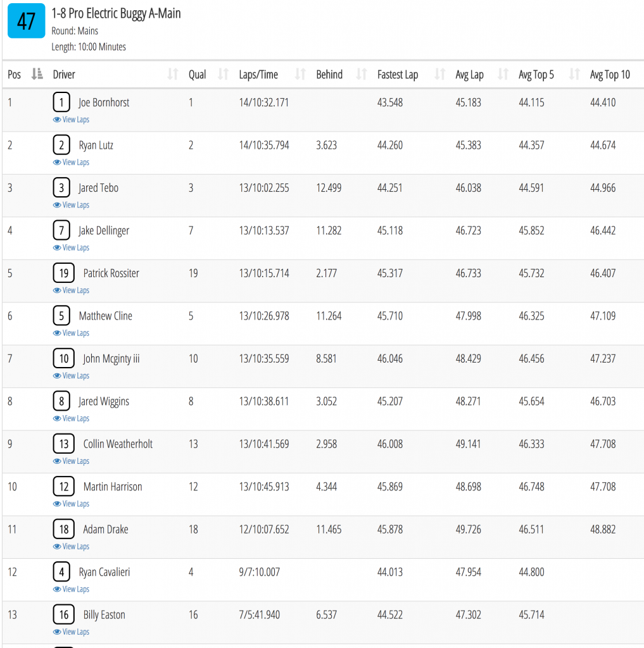Select driver name Patrick Rossiter
The image size is (644, 648).
coord(111,273)
